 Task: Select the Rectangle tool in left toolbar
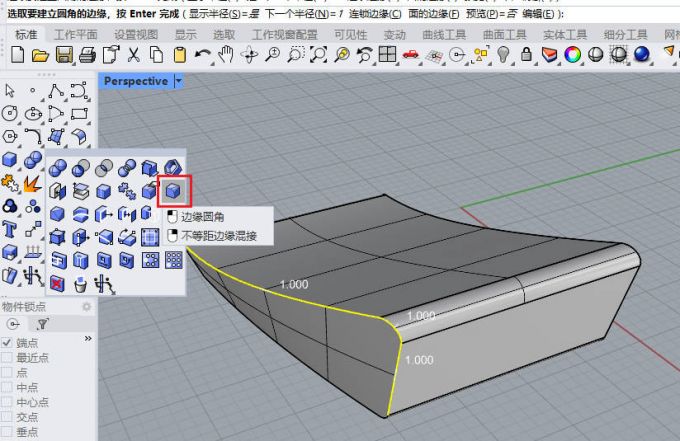tap(79, 114)
